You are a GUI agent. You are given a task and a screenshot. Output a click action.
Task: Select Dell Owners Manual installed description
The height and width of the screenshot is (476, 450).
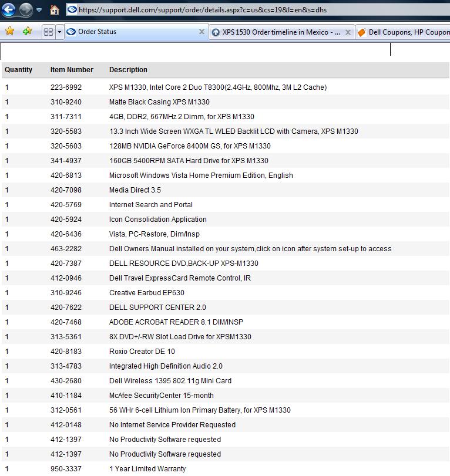250,249
